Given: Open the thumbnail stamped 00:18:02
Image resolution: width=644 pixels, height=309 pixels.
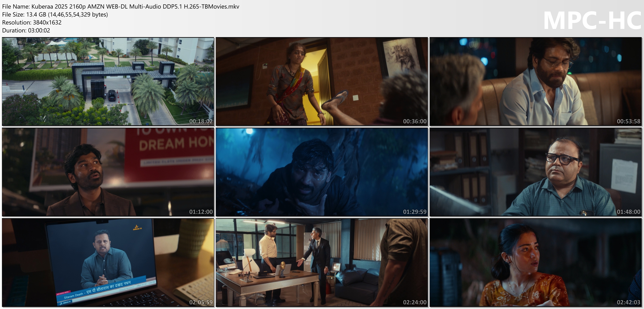Looking at the screenshot, I should click(108, 81).
